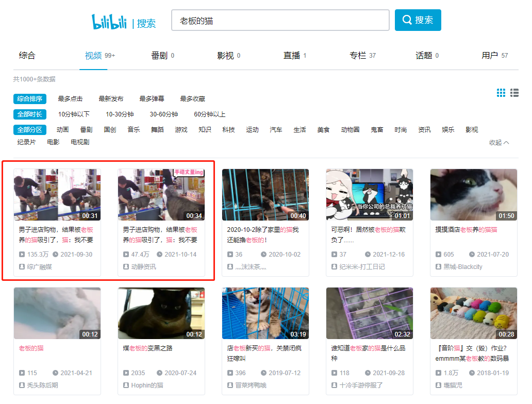Screen dimensions: 532x404
Task: Open video titled 煤老板的变黑之路
Action: click(x=147, y=348)
